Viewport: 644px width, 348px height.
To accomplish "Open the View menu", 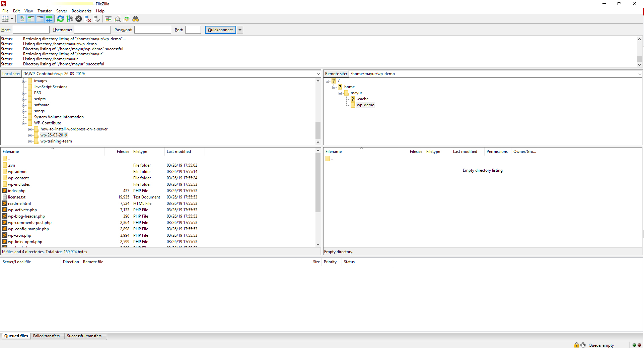I will 28,11.
